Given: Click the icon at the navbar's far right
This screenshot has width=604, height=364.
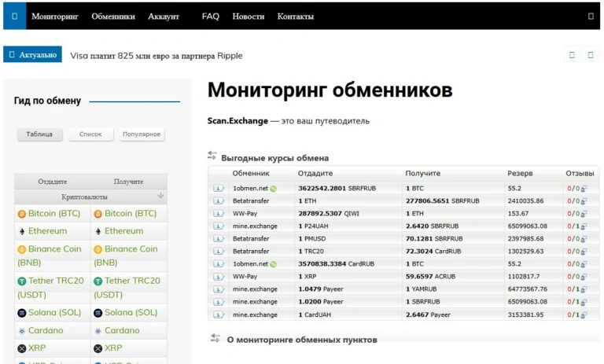Looking at the screenshot, I should click(591, 17).
